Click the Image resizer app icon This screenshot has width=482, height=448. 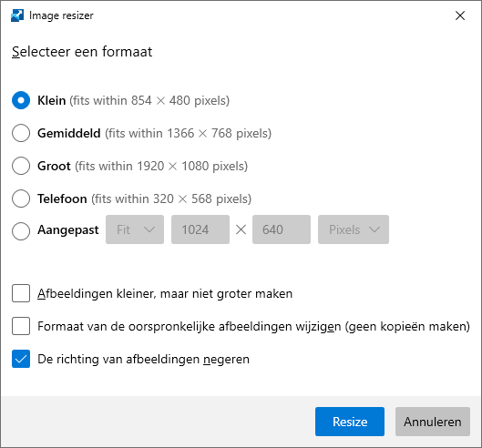[x=17, y=15]
